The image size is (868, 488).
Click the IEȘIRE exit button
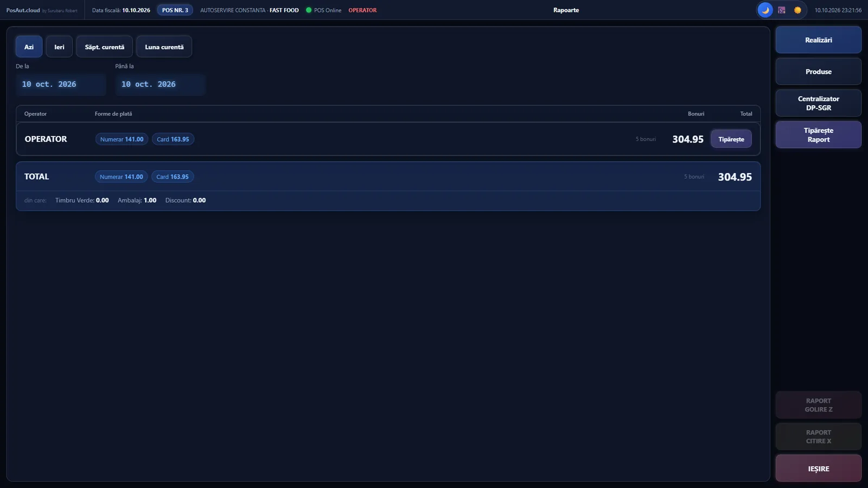[x=818, y=468]
